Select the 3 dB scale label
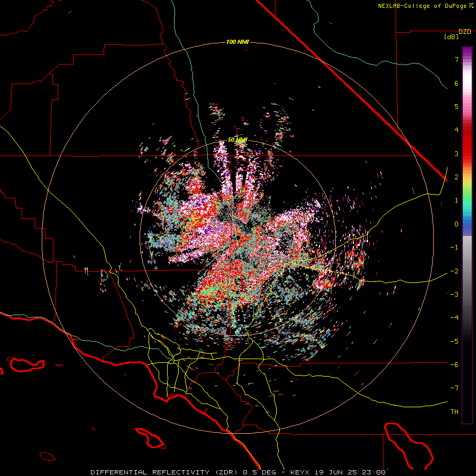Image resolution: width=476 pixels, height=476 pixels. (x=456, y=153)
